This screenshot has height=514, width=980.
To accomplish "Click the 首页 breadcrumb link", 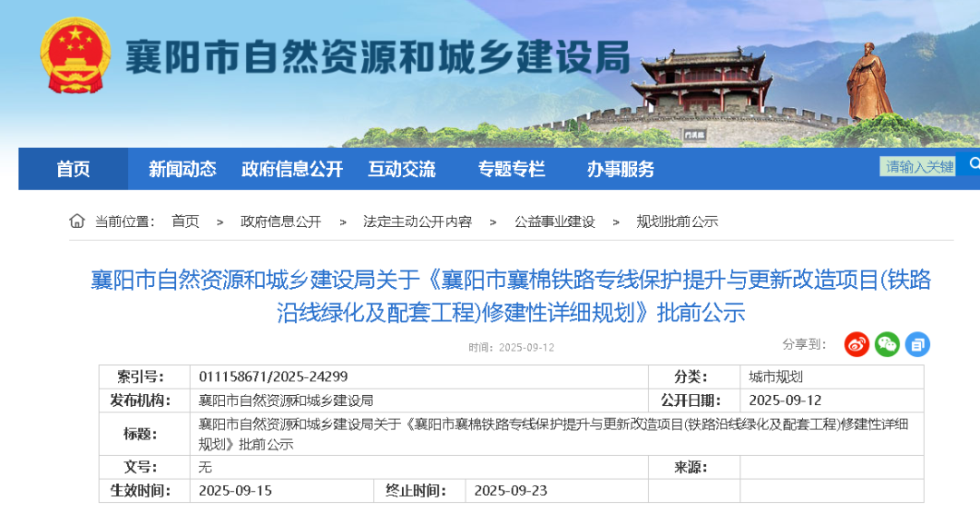I will click(x=185, y=222).
